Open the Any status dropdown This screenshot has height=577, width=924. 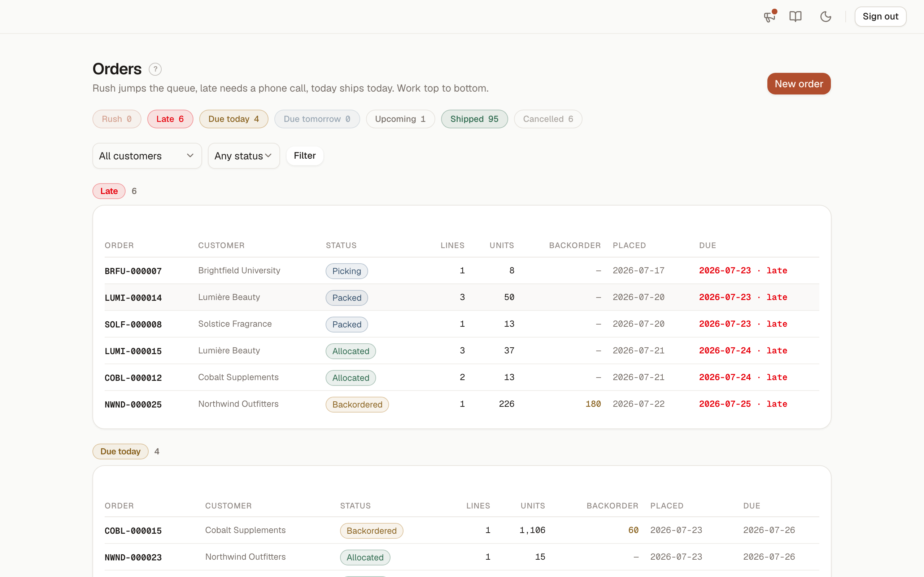click(244, 156)
